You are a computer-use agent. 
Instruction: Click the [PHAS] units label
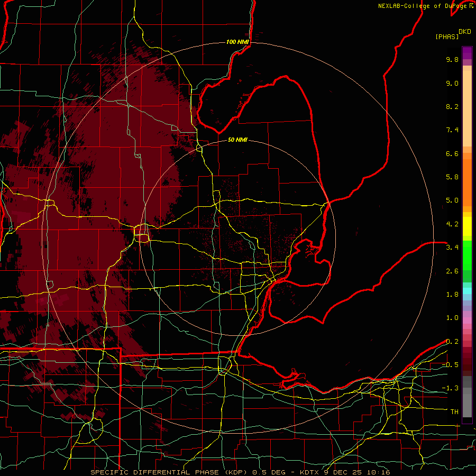click(447, 37)
